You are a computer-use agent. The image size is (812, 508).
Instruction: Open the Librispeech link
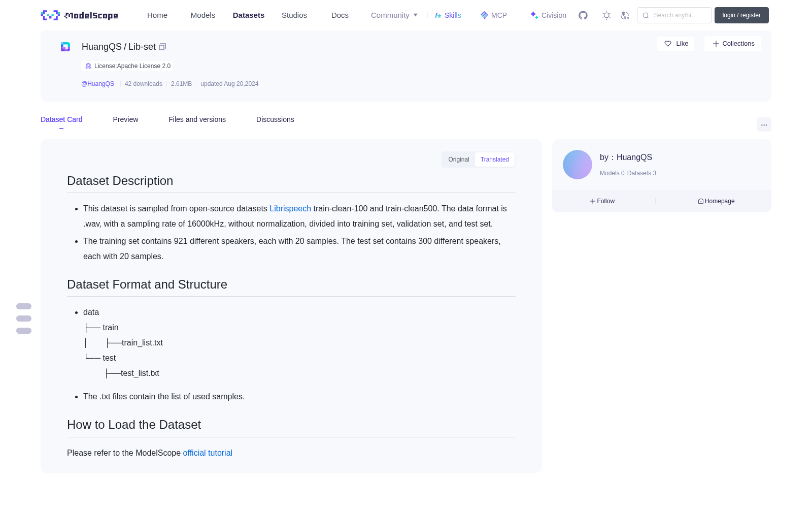pyautogui.click(x=290, y=209)
